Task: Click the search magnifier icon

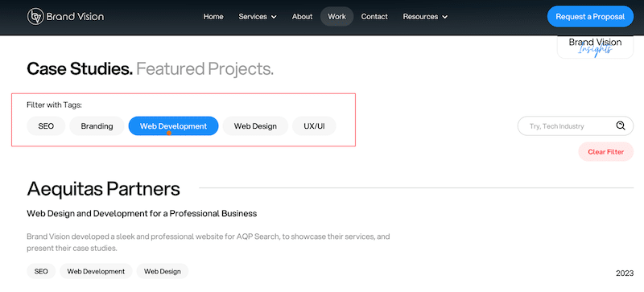Action: 620,125
